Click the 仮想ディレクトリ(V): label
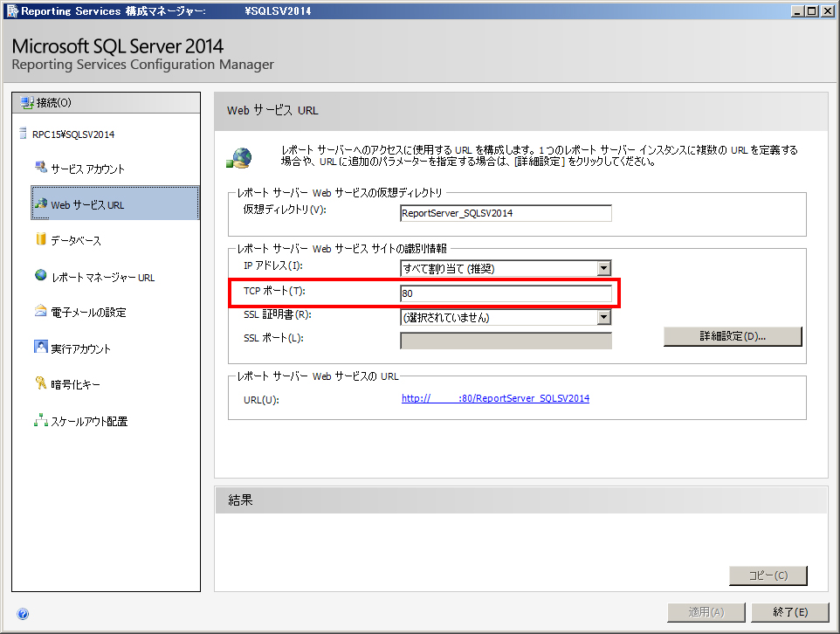 click(285, 210)
